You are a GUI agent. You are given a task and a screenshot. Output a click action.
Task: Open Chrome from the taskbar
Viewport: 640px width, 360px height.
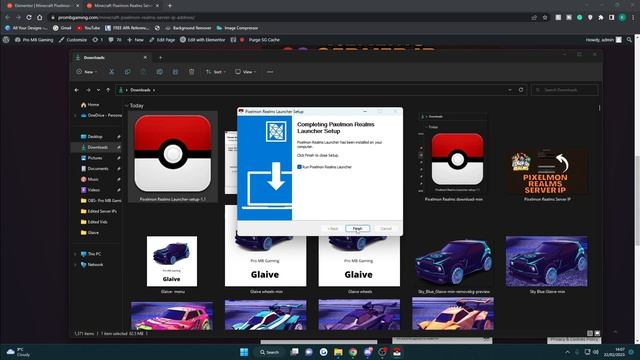[x=353, y=352]
